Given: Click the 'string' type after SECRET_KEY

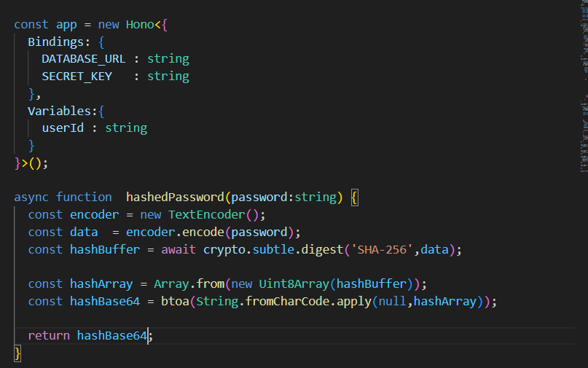Looking at the screenshot, I should (168, 77).
